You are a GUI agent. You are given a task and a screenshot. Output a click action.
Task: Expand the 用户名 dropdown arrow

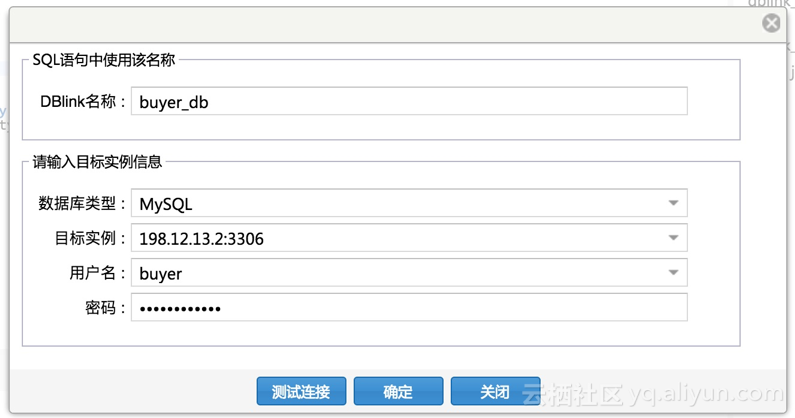tap(673, 272)
